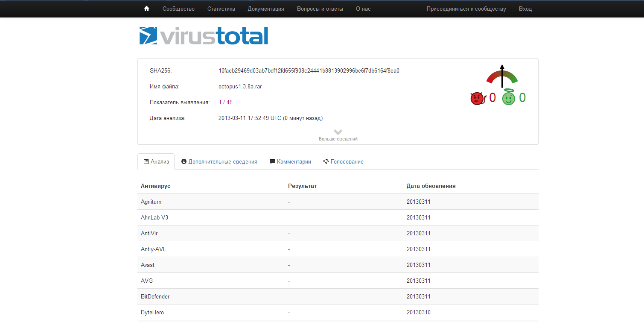Open the О нас page

(x=363, y=9)
